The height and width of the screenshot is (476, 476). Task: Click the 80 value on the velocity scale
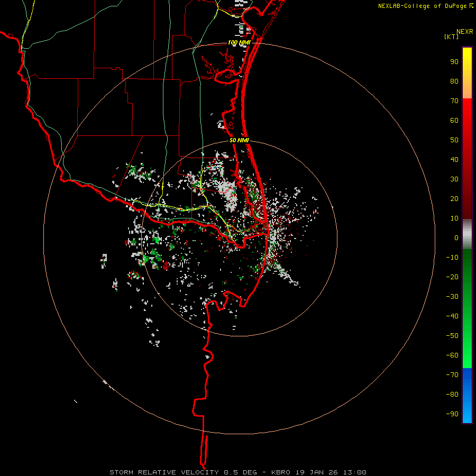click(454, 81)
